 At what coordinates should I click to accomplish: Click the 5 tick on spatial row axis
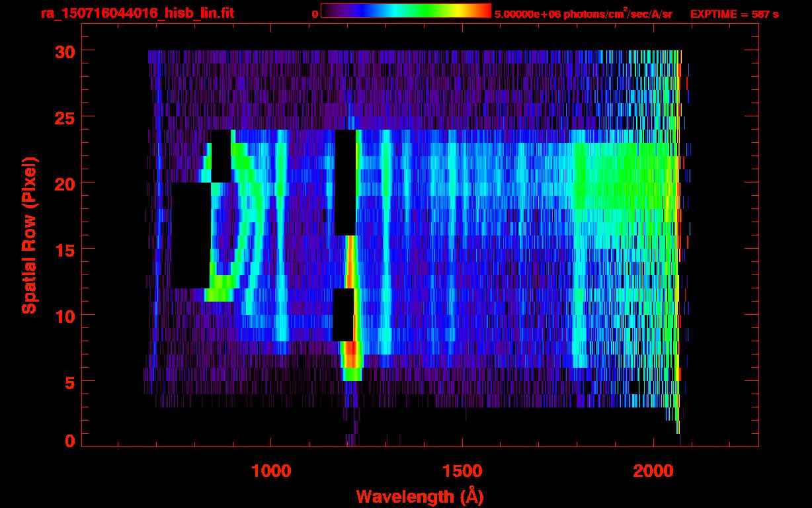(x=69, y=381)
